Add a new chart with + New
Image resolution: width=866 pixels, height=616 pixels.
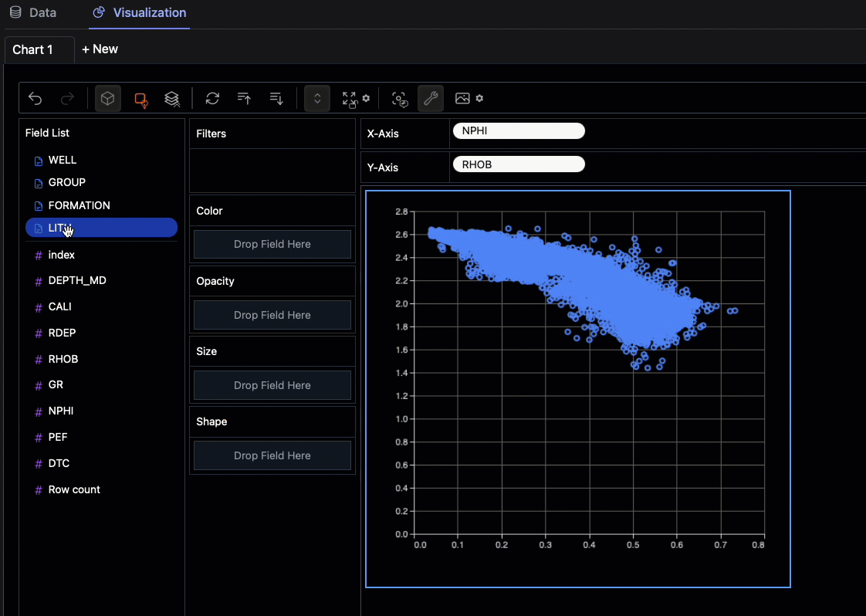tap(100, 49)
